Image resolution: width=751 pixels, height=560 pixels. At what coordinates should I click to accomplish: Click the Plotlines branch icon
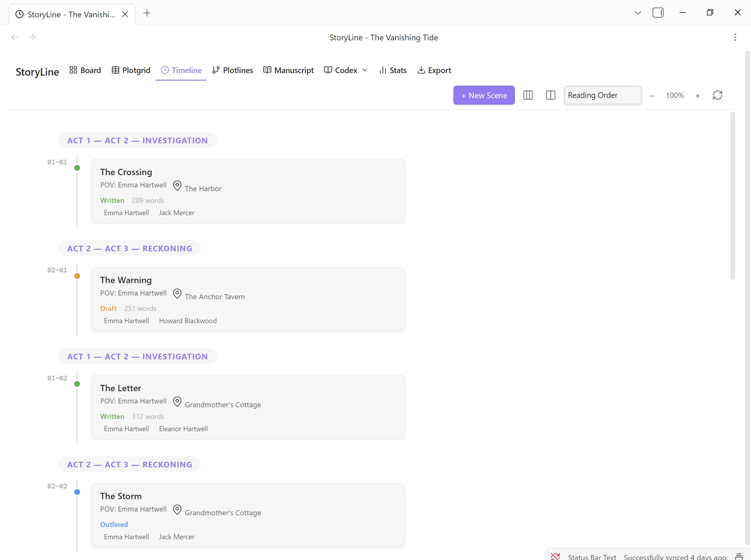[x=216, y=70]
